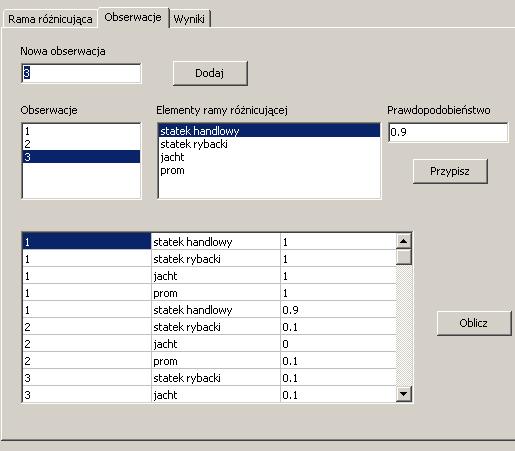
Task: Click the Nowa obserwacja input field
Action: (81, 73)
